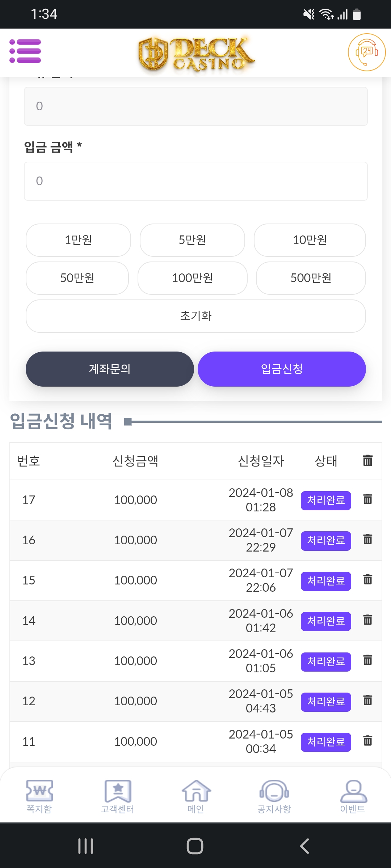The height and width of the screenshot is (868, 391).
Task: Submit with the 입금신청 button
Action: click(282, 369)
